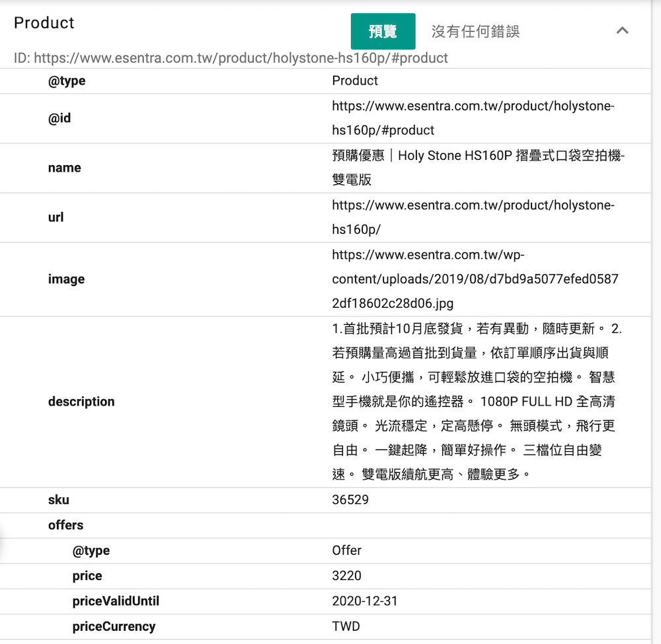Select the @id URL ending #product
The height and width of the screenshot is (644, 661).
[473, 118]
